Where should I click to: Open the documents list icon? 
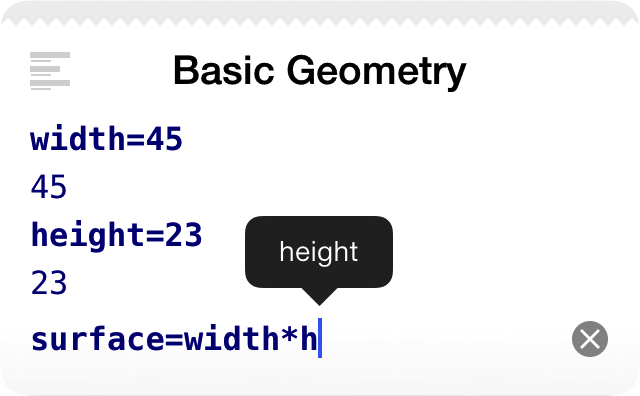(50, 71)
